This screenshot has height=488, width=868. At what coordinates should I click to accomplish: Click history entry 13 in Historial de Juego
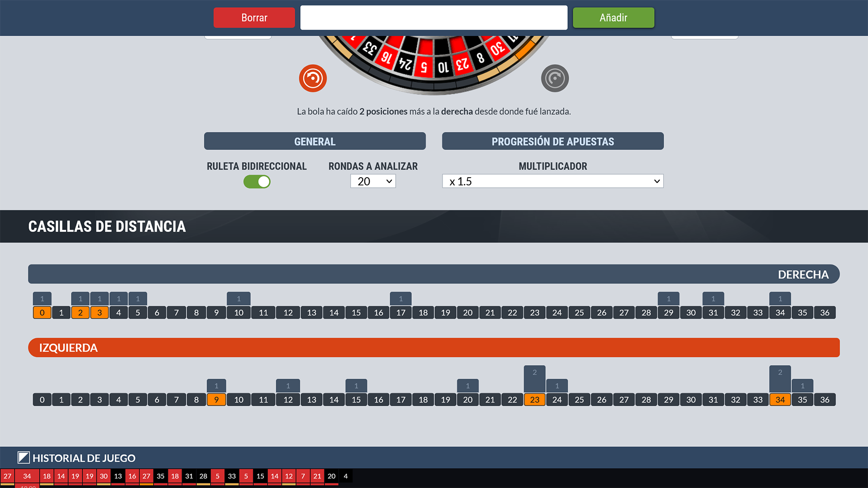pyautogui.click(x=118, y=476)
